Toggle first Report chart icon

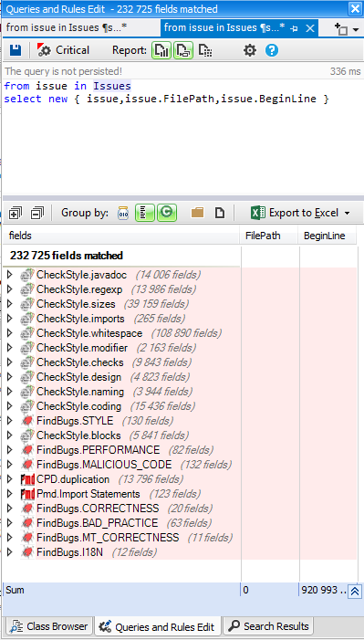point(161,50)
